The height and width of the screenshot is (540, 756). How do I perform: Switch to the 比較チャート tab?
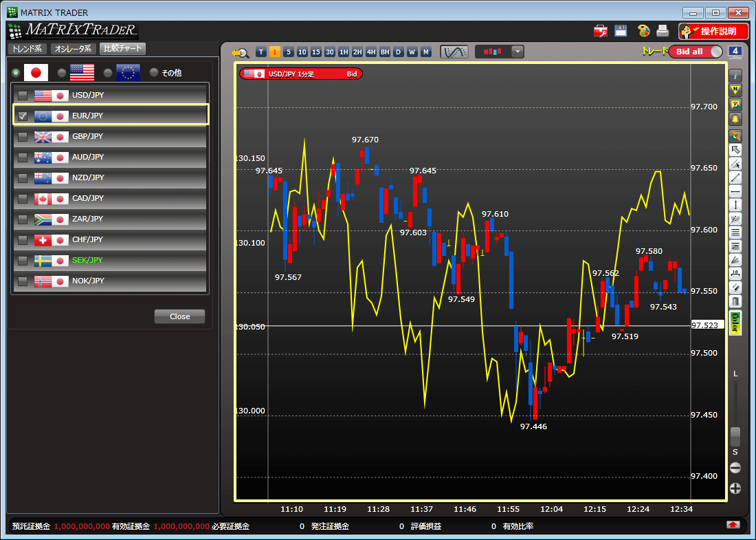(122, 48)
